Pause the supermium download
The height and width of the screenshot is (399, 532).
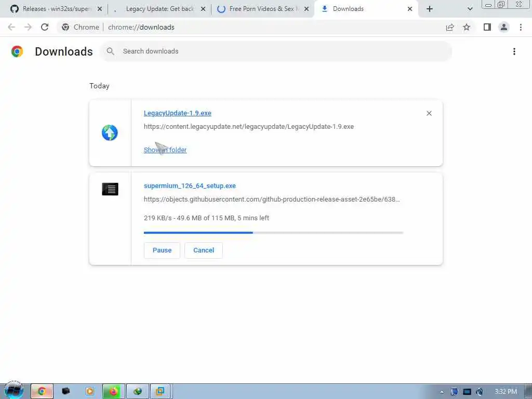coord(162,250)
